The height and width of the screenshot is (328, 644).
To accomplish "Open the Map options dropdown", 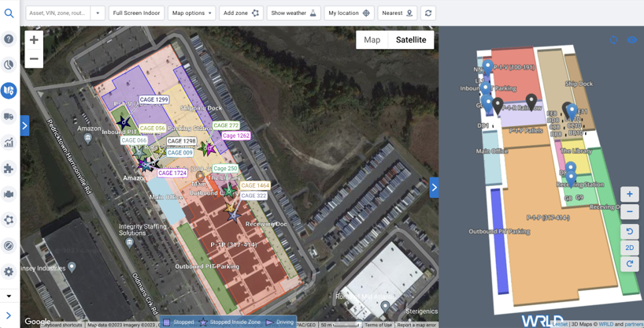I will coord(192,13).
